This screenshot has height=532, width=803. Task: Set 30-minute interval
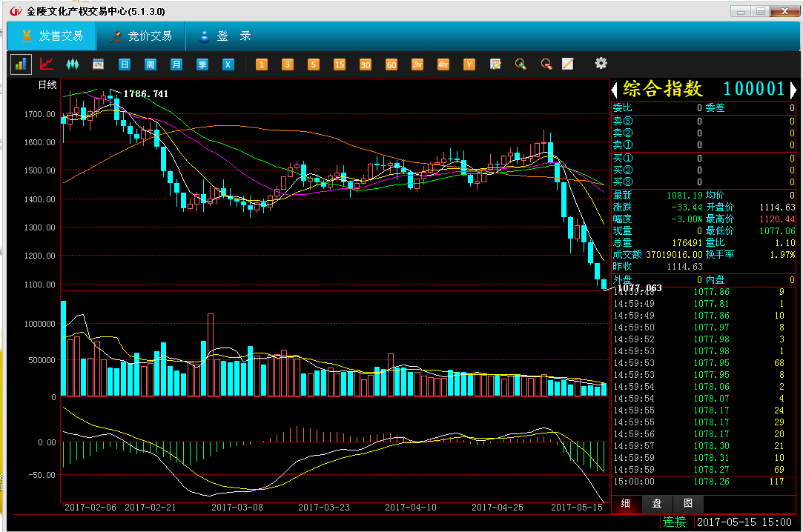(x=365, y=64)
